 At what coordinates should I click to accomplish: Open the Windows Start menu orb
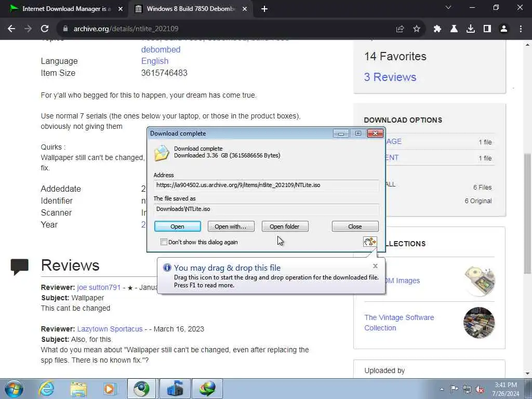coord(14,389)
